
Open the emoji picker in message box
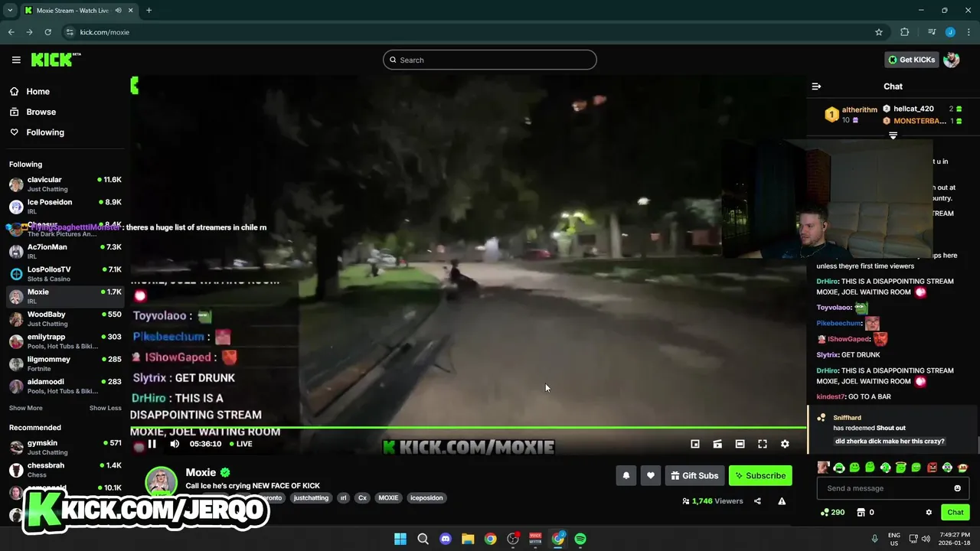957,488
